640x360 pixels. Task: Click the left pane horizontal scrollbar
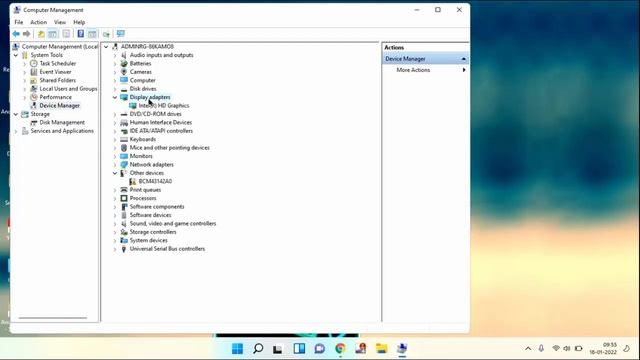tap(53, 318)
